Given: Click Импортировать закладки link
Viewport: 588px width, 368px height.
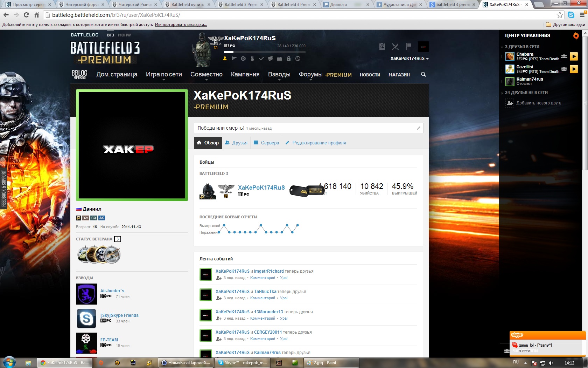Looking at the screenshot, I should pos(181,25).
